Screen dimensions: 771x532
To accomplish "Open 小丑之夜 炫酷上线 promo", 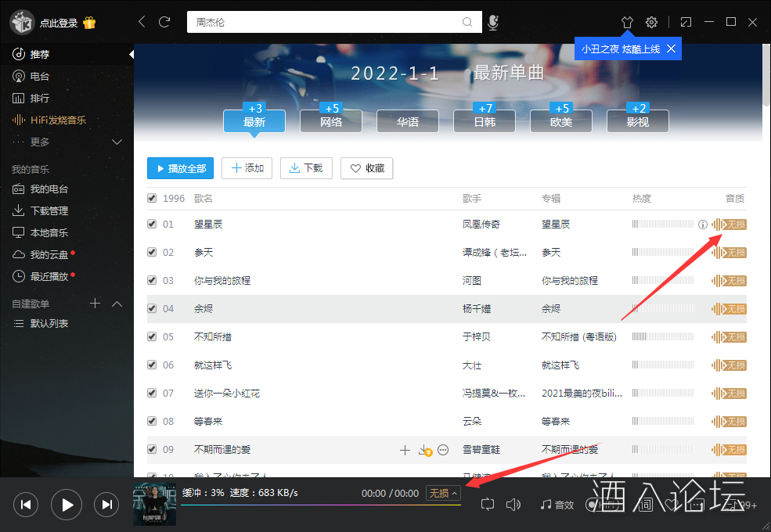I will (x=621, y=49).
